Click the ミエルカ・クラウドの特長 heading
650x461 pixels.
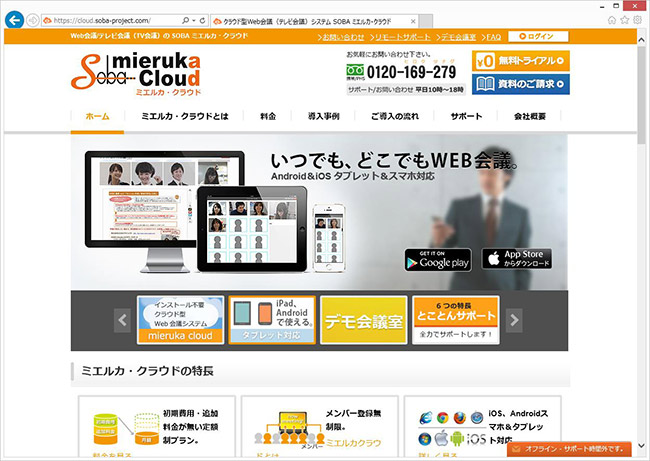tap(148, 371)
